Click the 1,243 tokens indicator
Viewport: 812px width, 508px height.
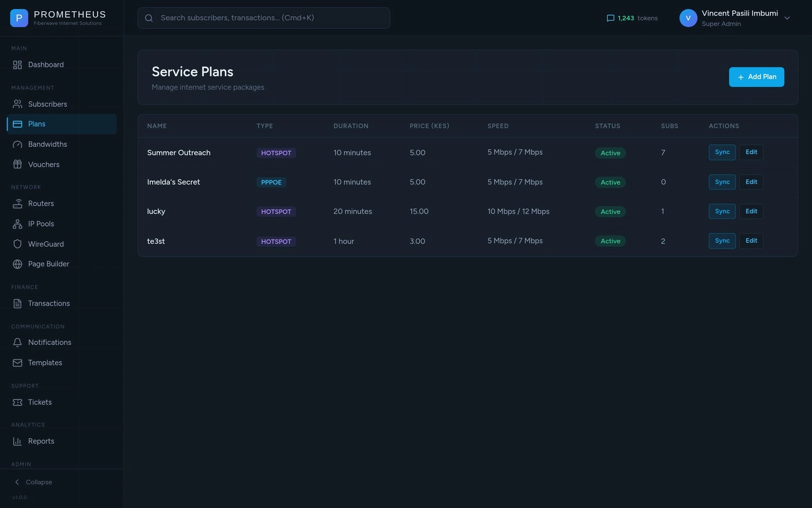pos(632,18)
